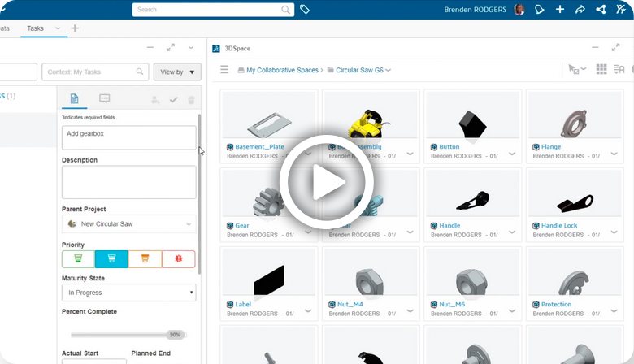This screenshot has width=634, height=364.
Task: Play the video overlay
Action: tap(327, 182)
